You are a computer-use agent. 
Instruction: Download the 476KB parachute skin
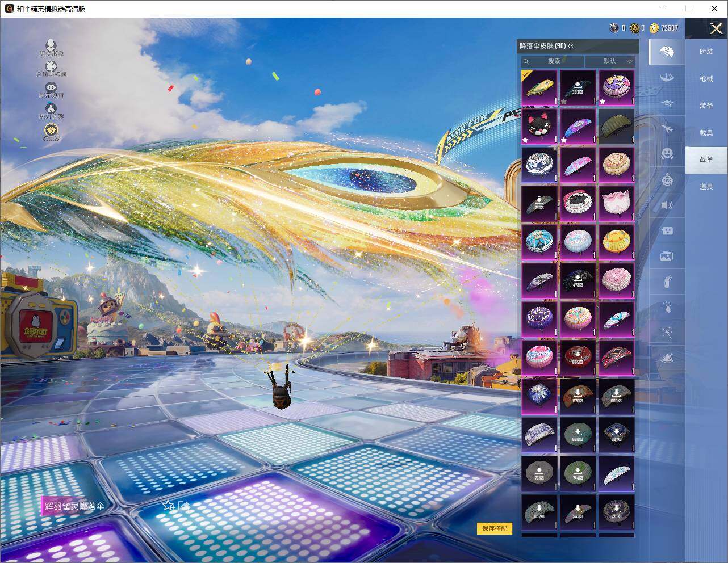click(x=578, y=280)
